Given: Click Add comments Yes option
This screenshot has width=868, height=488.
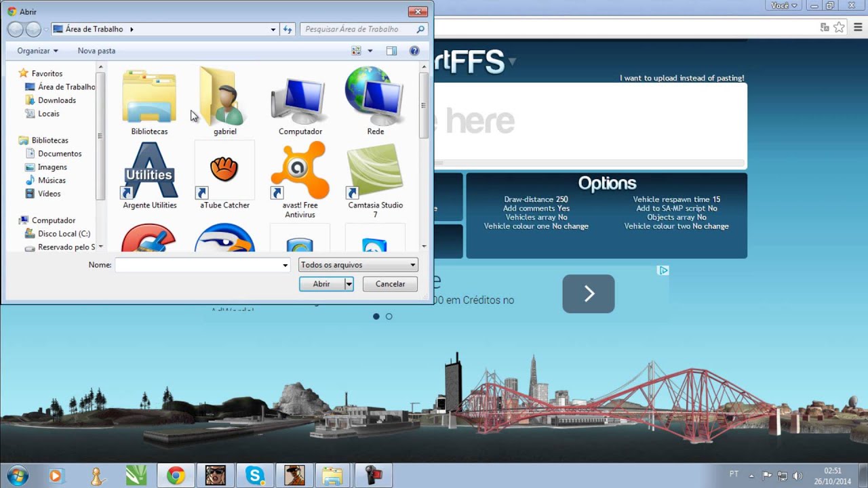Looking at the screenshot, I should (536, 208).
